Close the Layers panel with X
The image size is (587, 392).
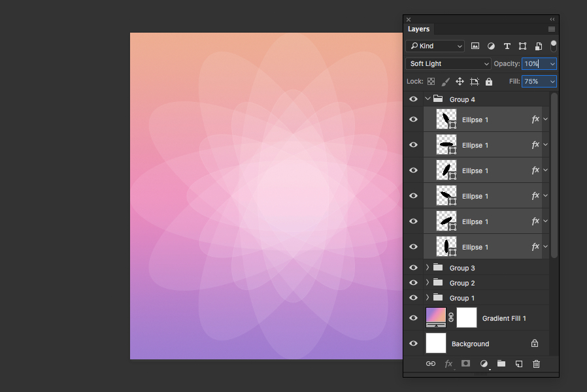[409, 20]
